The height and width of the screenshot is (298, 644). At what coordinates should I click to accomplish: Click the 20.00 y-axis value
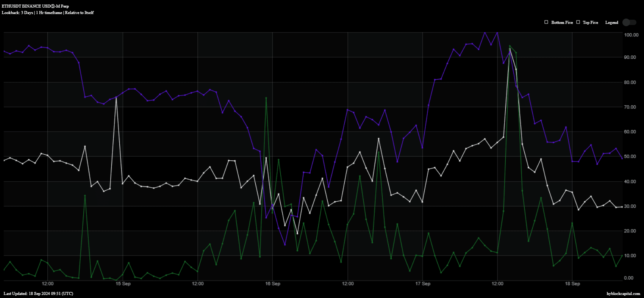click(630, 231)
